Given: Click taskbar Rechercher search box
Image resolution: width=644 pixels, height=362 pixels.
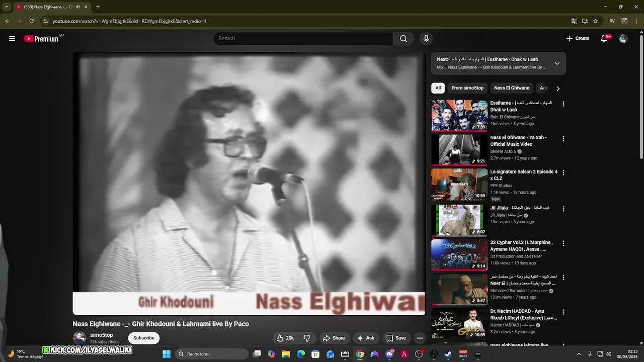Looking at the screenshot, I should (212, 354).
